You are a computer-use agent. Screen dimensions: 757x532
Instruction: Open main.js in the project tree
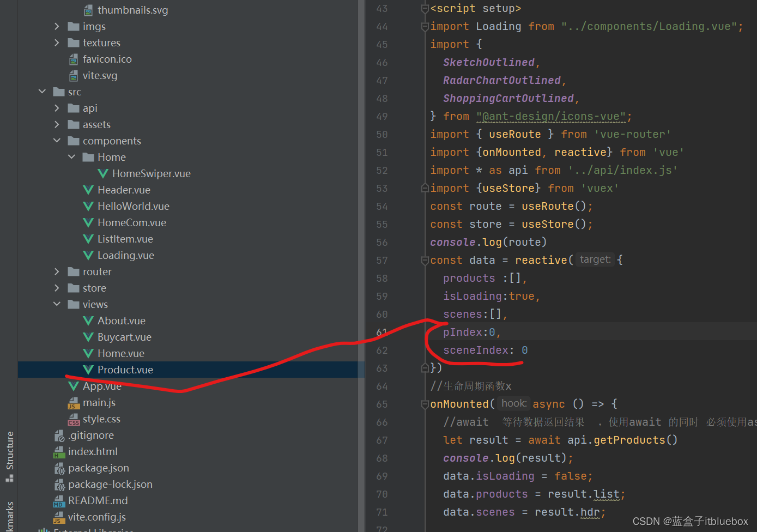pos(99,403)
